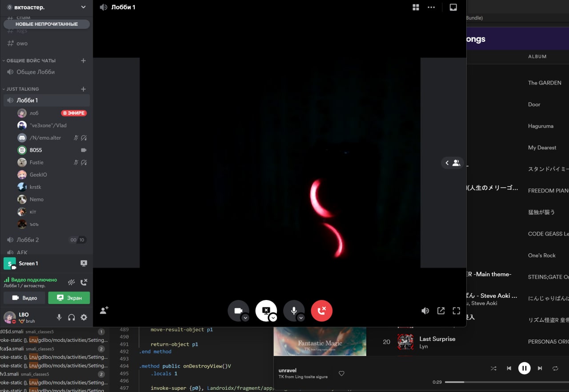
Task: Toggle noise suppression icon
Action: coord(71,282)
